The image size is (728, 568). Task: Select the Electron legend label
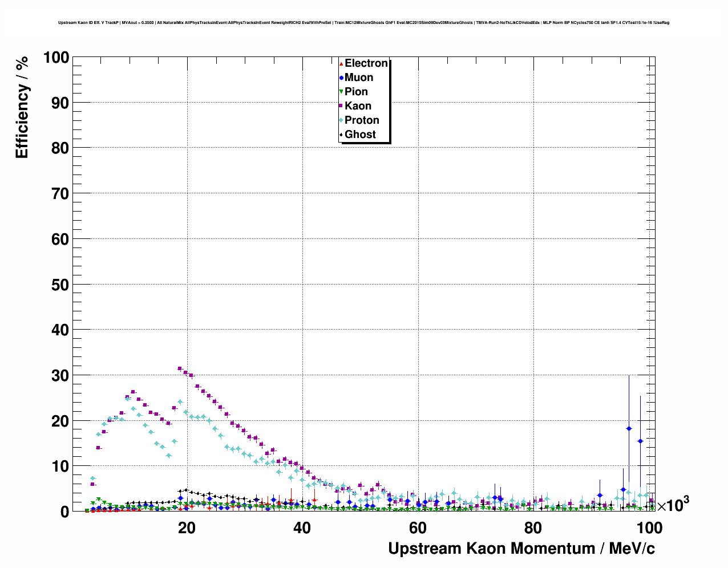point(366,63)
